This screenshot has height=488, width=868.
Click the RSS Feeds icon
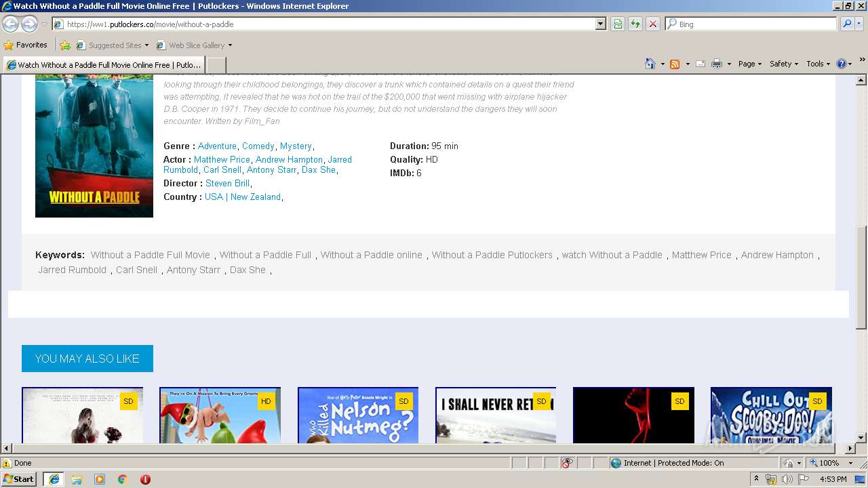[675, 64]
